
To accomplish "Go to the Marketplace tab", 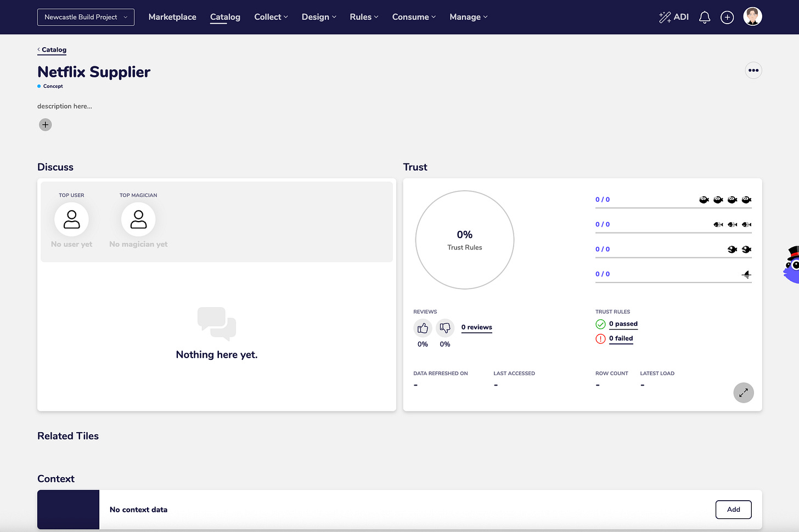I will (x=172, y=17).
